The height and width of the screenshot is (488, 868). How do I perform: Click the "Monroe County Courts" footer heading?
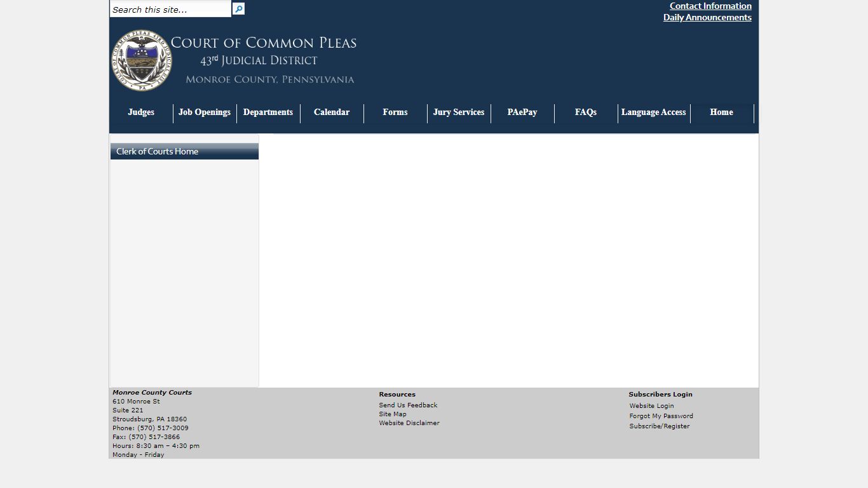[152, 393]
